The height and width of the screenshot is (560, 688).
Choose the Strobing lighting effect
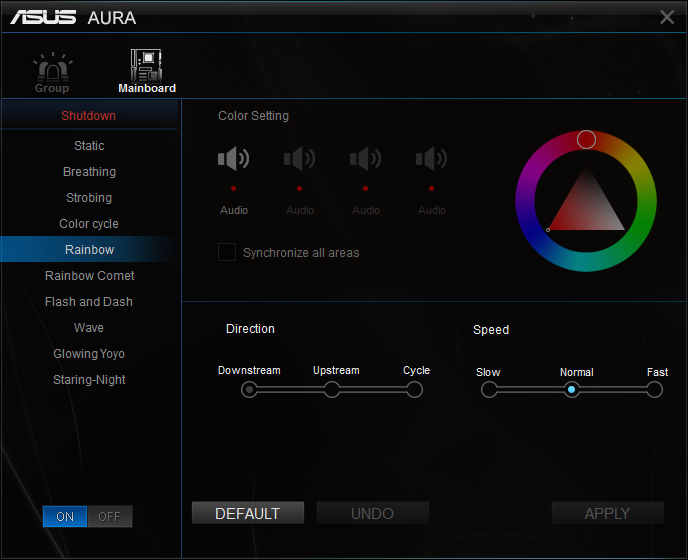click(x=89, y=197)
